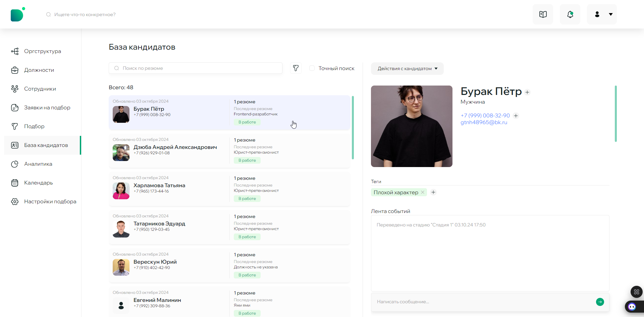Click the Должности briefcase icon
644x317 pixels.
click(x=15, y=70)
